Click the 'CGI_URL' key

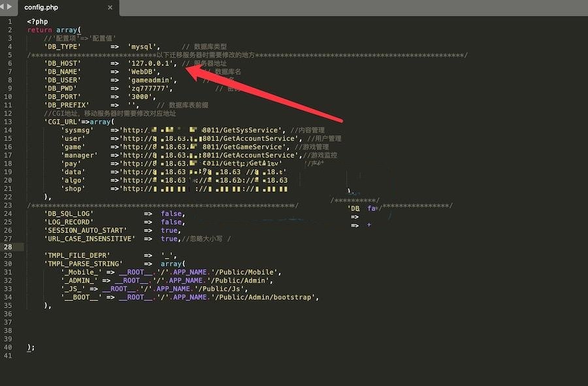click(62, 121)
